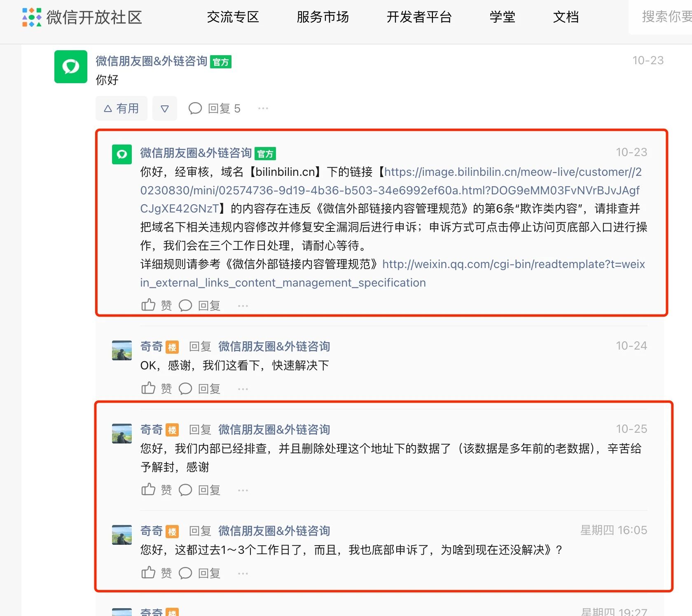Image resolution: width=692 pixels, height=616 pixels.
Task: Click the 回复 5 comment bubble icon
Action: click(195, 108)
